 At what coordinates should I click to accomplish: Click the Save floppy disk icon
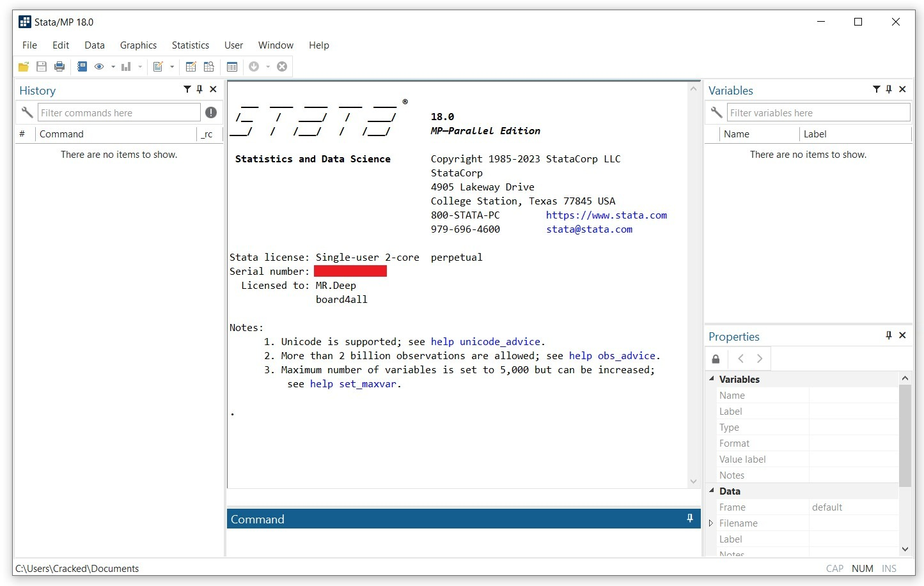(42, 66)
